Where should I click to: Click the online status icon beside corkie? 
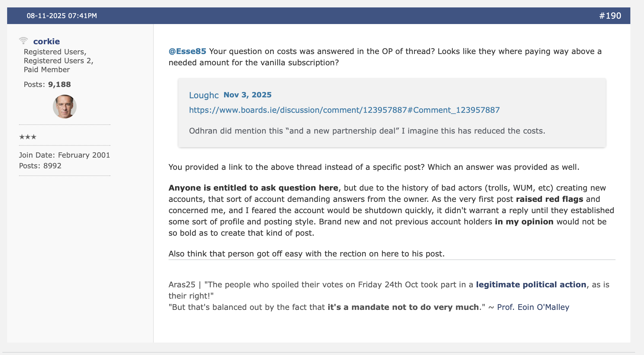click(x=23, y=40)
